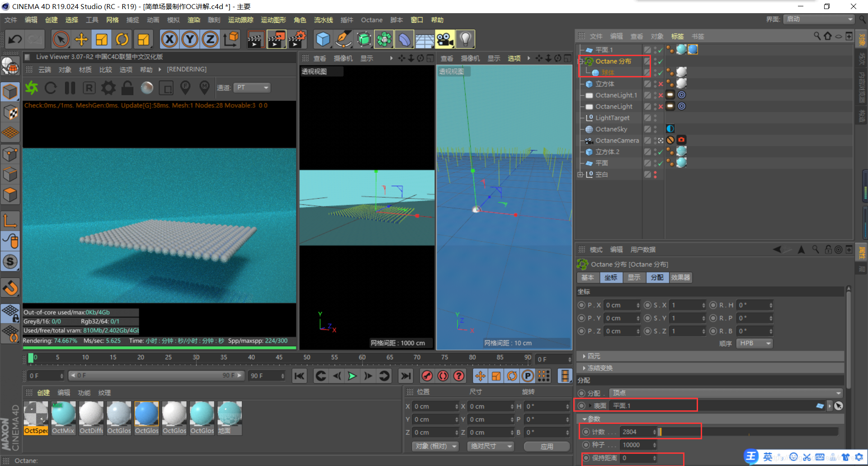The image size is (868, 466).
Task: Click surface picker arrow icon
Action: [839, 406]
